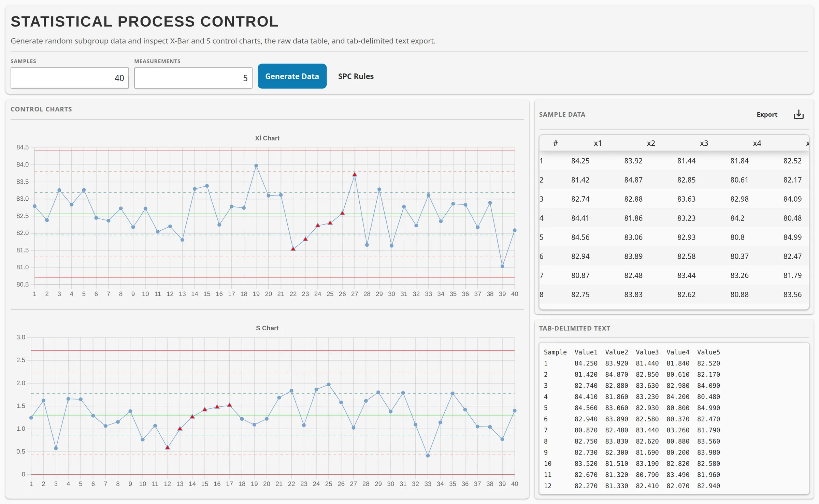
Task: Click 82.940 in tab-delimited row 12
Action: tap(708, 486)
